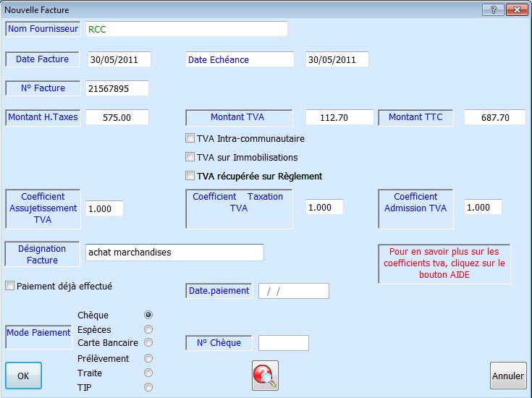This screenshot has width=532, height=398.
Task: Edit the N° Facture input field
Action: click(117, 88)
